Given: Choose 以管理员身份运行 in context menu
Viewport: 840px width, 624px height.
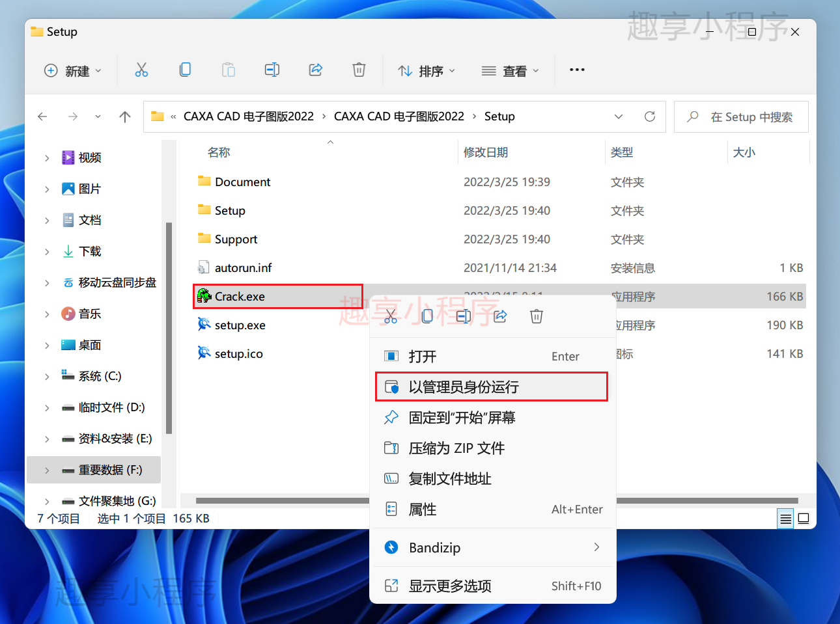Looking at the screenshot, I should [492, 387].
